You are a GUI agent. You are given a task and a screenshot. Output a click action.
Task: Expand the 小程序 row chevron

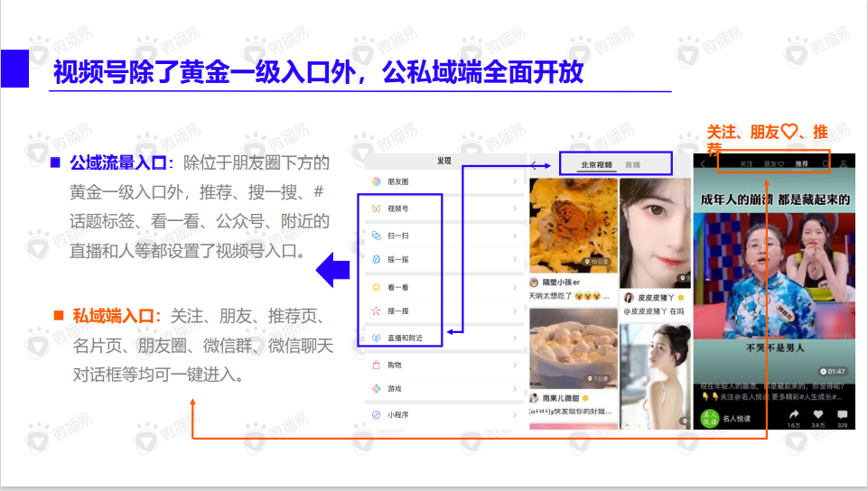(515, 415)
